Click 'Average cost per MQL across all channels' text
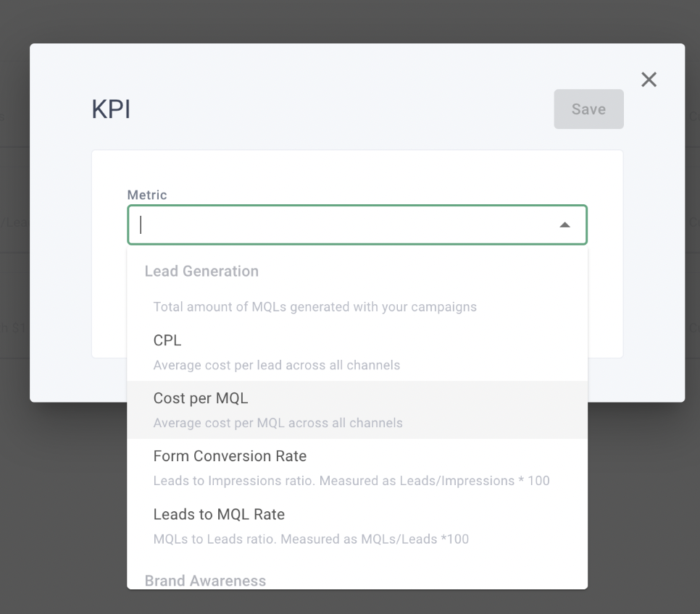Viewport: 700px width, 614px height. click(x=278, y=423)
